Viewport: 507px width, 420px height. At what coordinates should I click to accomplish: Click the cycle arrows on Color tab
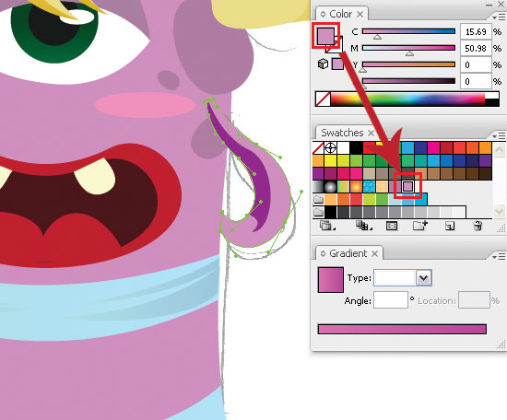[323, 14]
